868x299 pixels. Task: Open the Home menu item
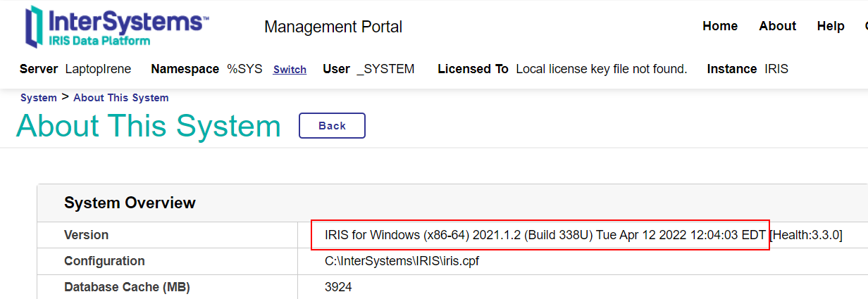click(x=720, y=26)
